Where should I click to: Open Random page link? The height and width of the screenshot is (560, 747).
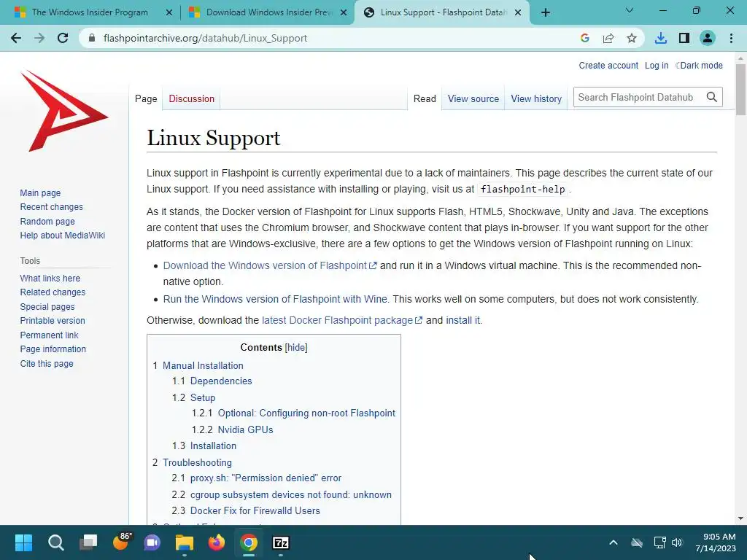coord(47,221)
